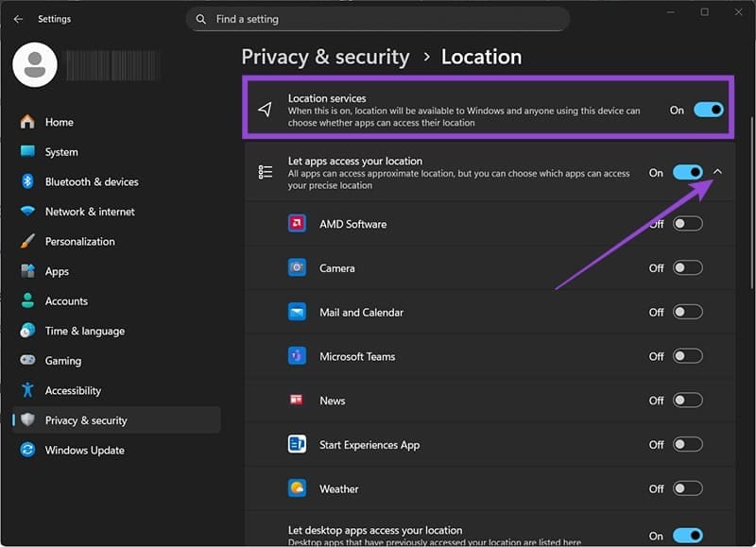This screenshot has width=756, height=547.
Task: Click the Network Wi-Fi icon
Action: [x=27, y=211]
